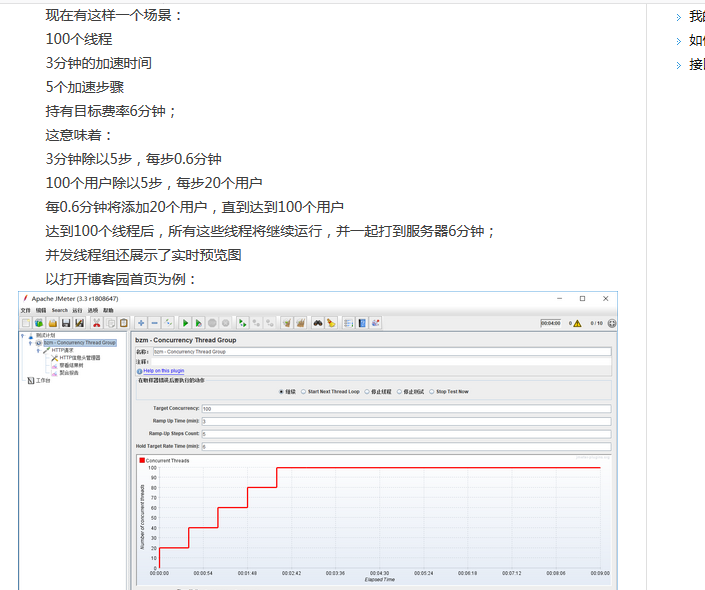Click the 00:04:00 elapsed time display
Screen dimensions: 705x590
click(x=551, y=323)
